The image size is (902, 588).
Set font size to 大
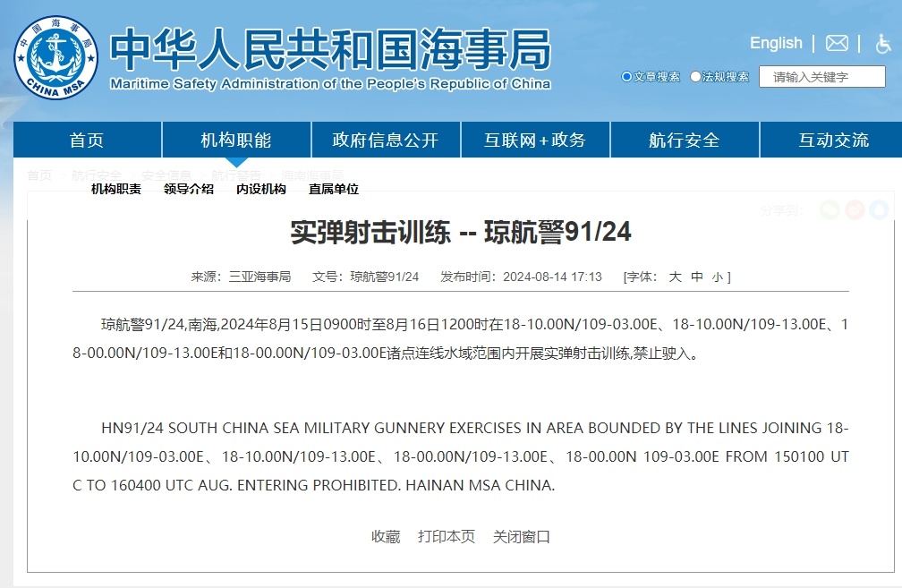[x=676, y=277]
